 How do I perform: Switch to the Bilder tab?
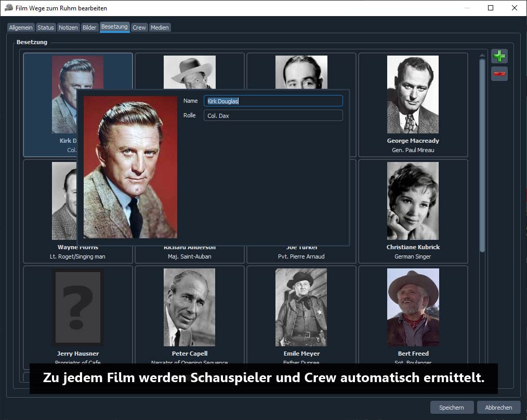[x=89, y=28]
